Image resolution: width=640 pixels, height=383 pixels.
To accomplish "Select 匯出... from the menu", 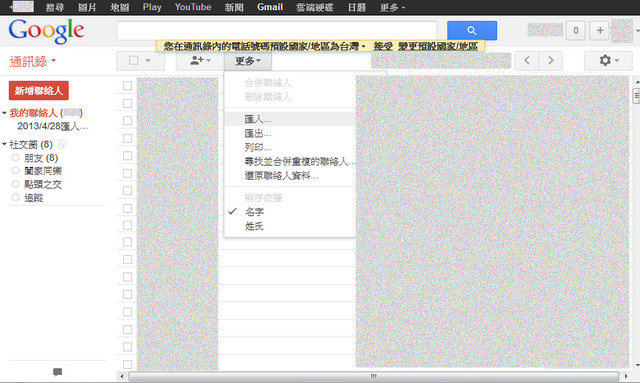I will (x=258, y=134).
